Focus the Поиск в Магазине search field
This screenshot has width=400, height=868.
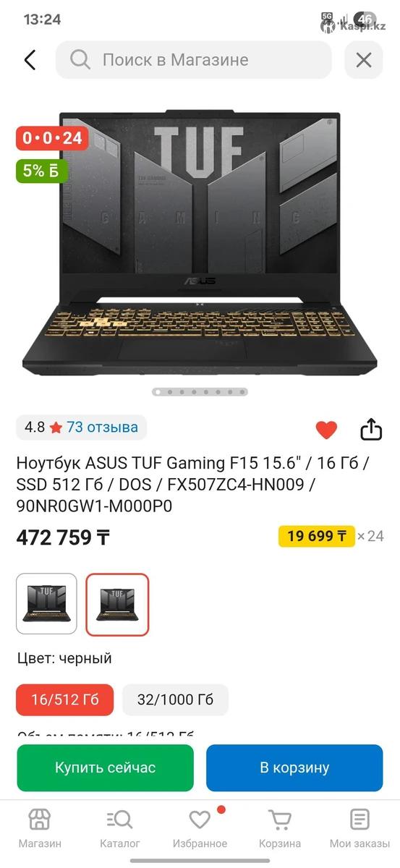194,60
